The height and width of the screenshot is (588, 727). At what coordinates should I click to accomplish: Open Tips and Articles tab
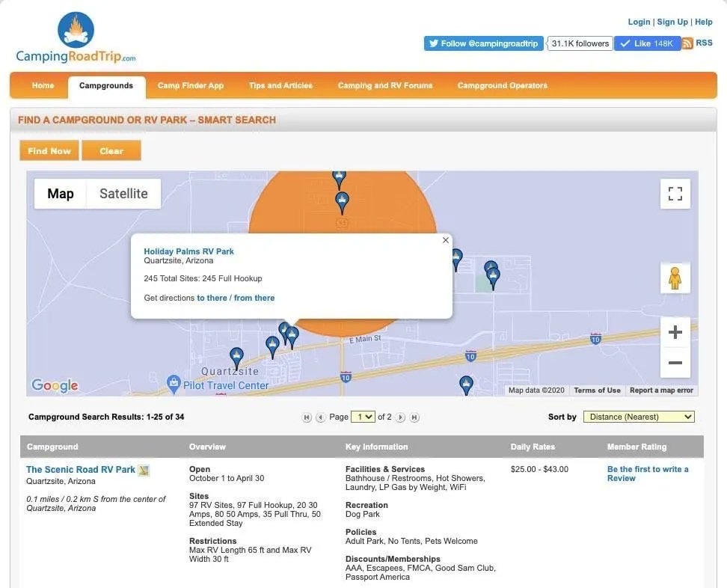(280, 86)
